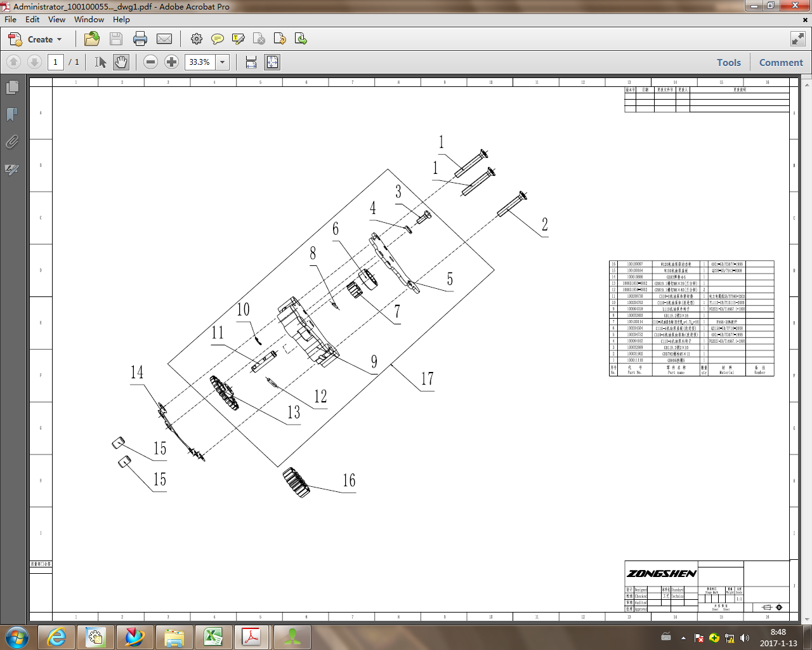Image resolution: width=812 pixels, height=650 pixels.
Task: Open the Edit menu
Action: (x=32, y=20)
